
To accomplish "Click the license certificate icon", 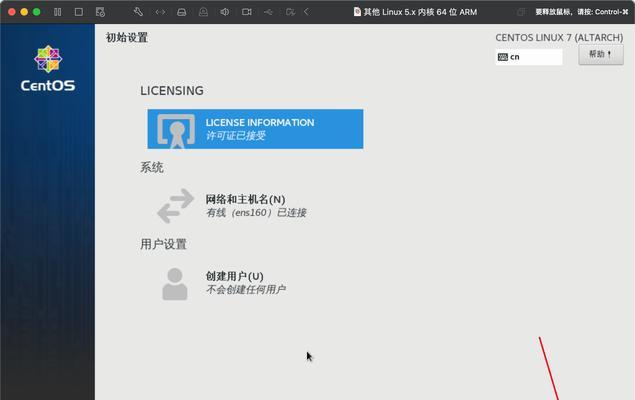I will click(176, 130).
